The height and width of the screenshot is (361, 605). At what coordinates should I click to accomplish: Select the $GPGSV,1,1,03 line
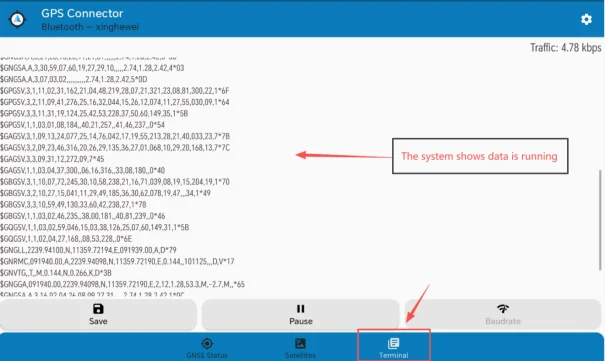82,125
